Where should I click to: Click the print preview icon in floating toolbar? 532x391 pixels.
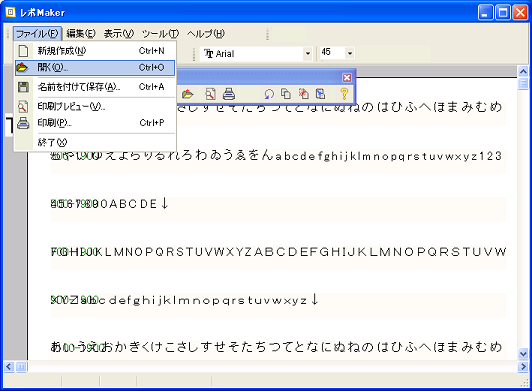click(210, 94)
